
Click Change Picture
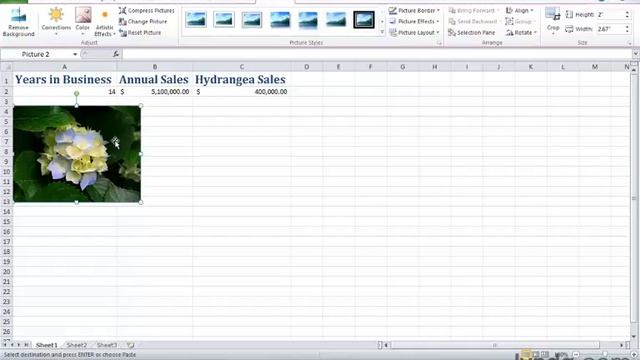tap(143, 22)
